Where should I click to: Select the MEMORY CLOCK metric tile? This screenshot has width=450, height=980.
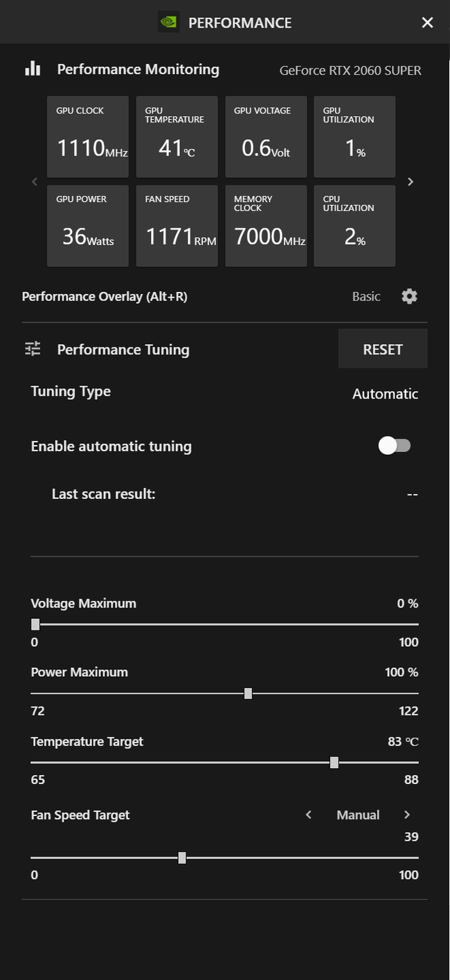coord(266,226)
